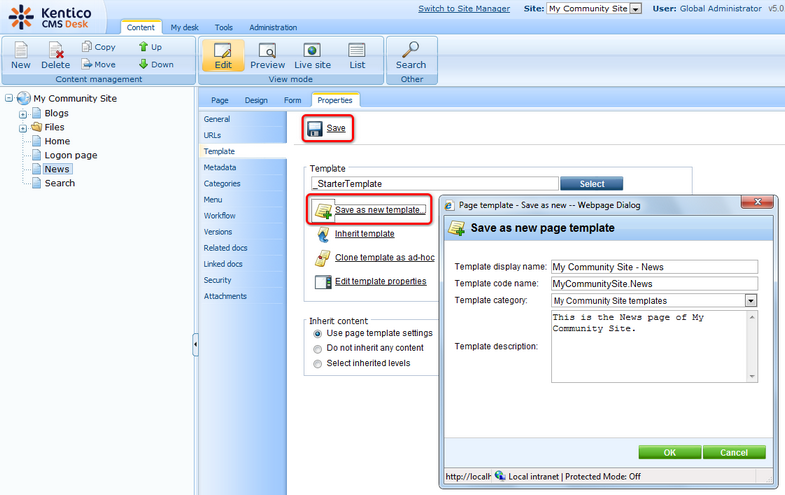Screen dimensions: 785x495
Task: Click the Select template button
Action: 591,184
